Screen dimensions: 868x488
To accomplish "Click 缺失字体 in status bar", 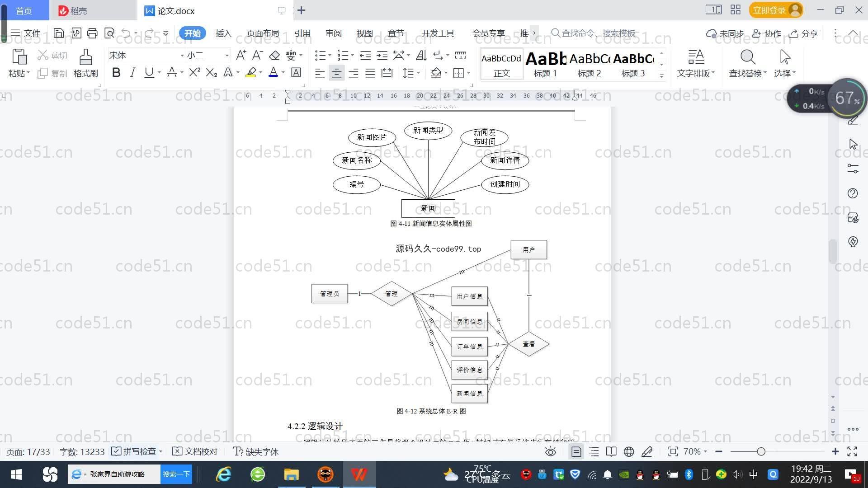I will pos(256,451).
